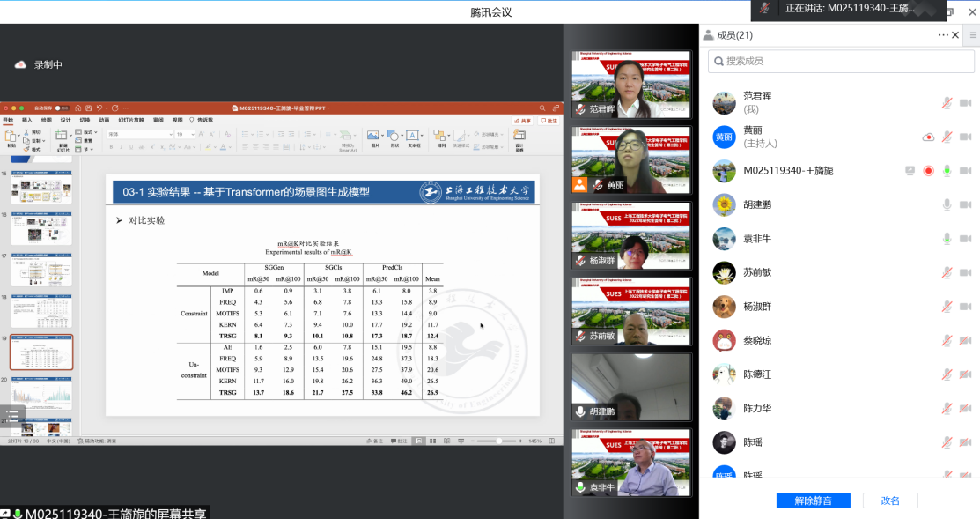This screenshot has height=519, width=980.
Task: Click the 改名 button
Action: 890,500
